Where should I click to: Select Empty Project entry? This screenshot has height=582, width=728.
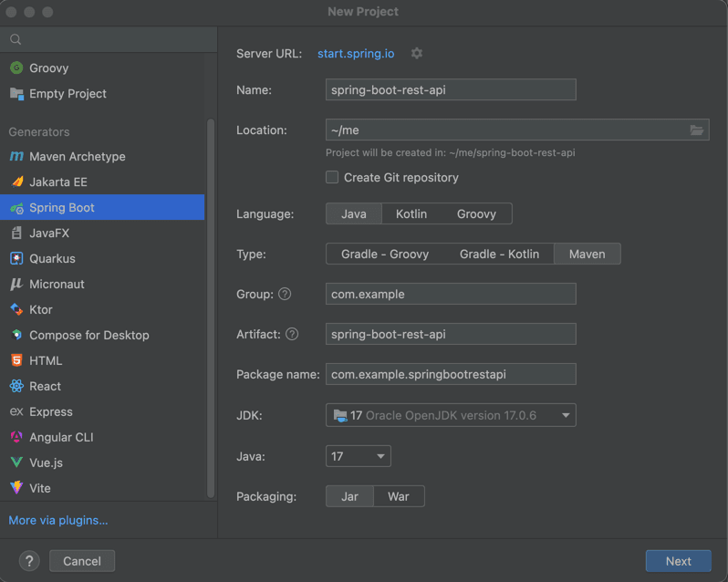coord(102,94)
